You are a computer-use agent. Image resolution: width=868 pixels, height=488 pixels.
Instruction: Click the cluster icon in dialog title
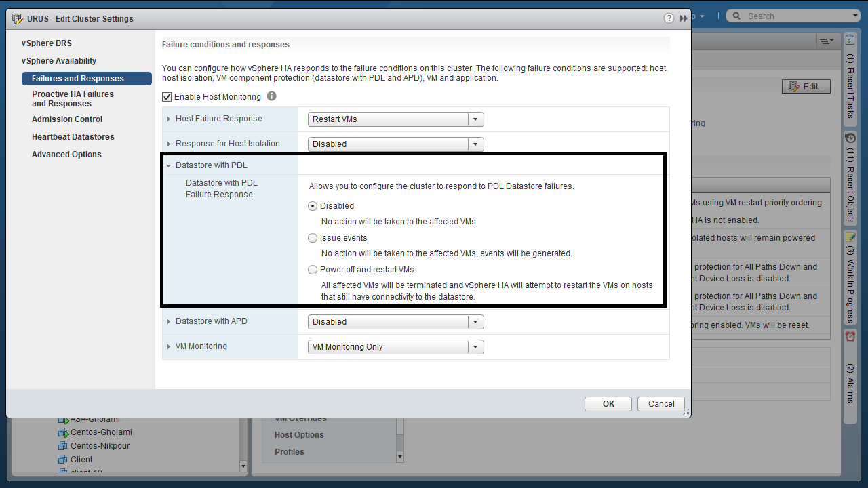18,19
